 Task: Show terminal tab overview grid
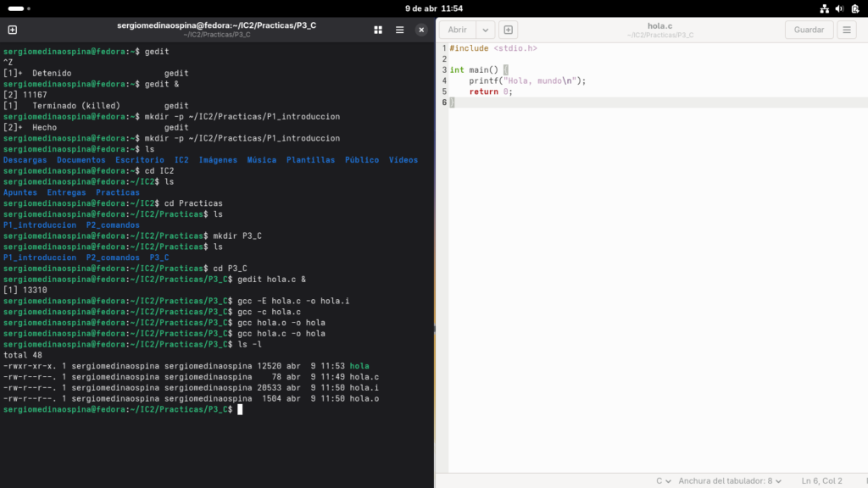[x=378, y=30]
